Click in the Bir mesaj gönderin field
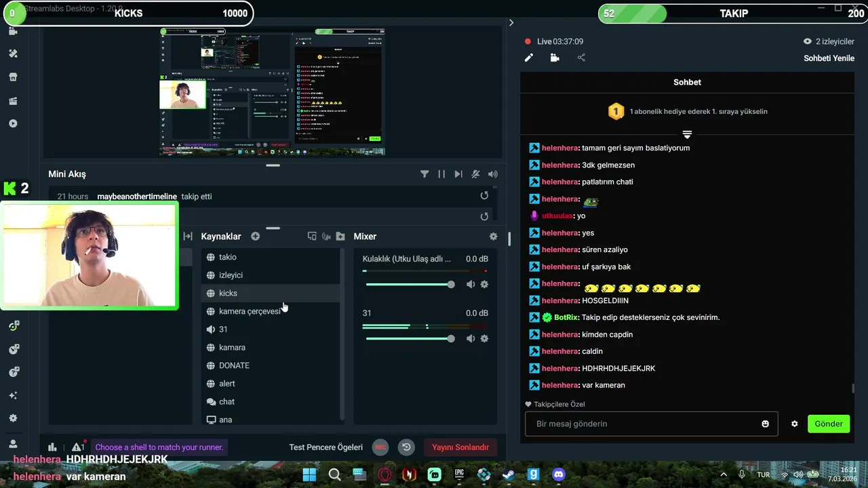 coord(651,424)
